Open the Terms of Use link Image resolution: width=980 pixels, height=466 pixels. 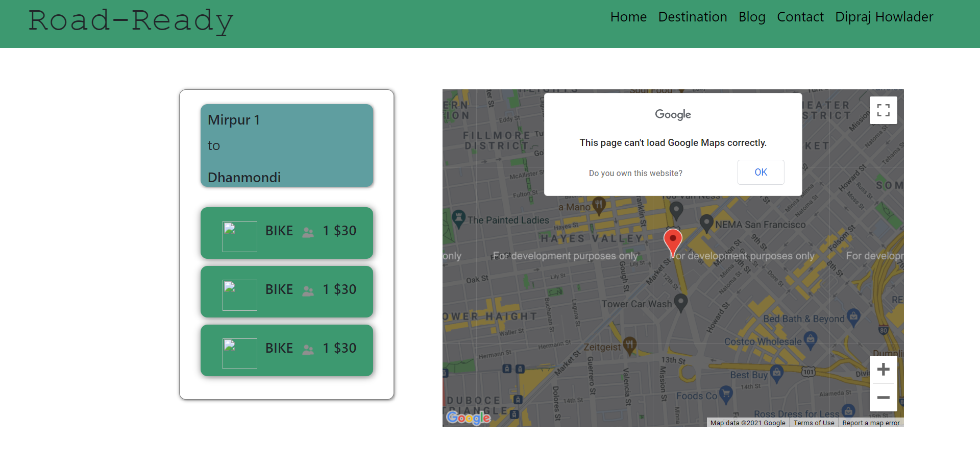click(x=814, y=423)
